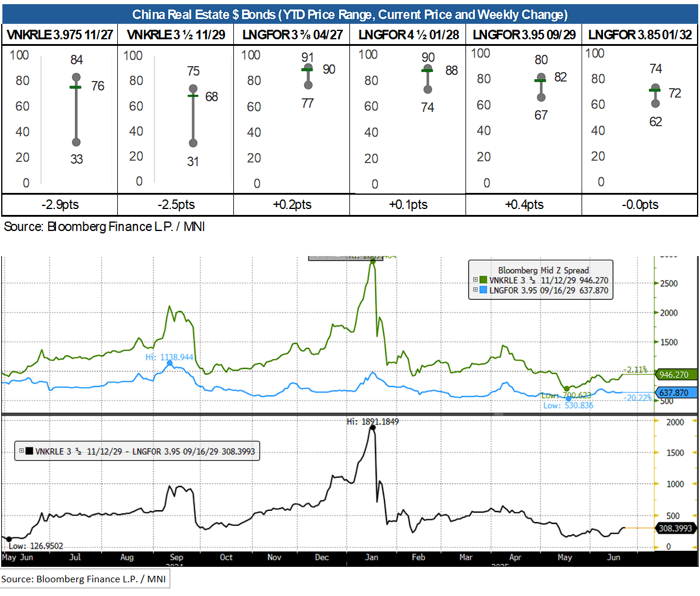Image resolution: width=700 pixels, height=596 pixels.
Task: Click the black Hi: 1891.1849 peak marker dot
Action: click(373, 428)
